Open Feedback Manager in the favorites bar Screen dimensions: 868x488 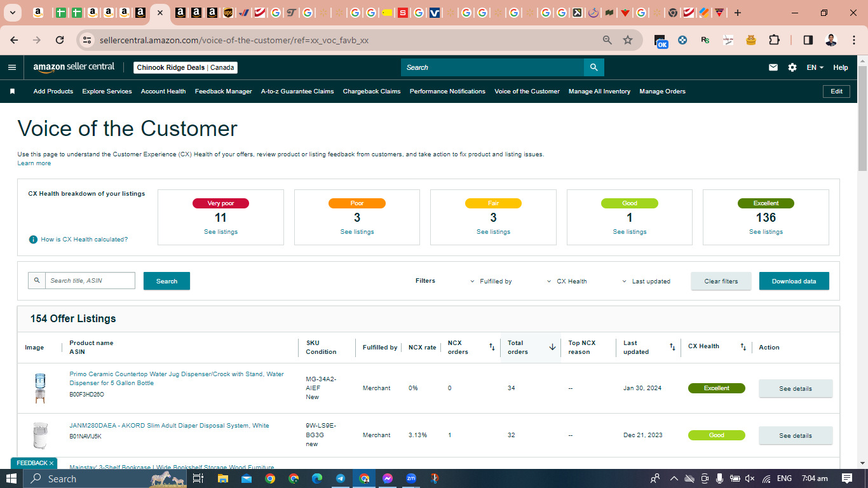coord(223,91)
